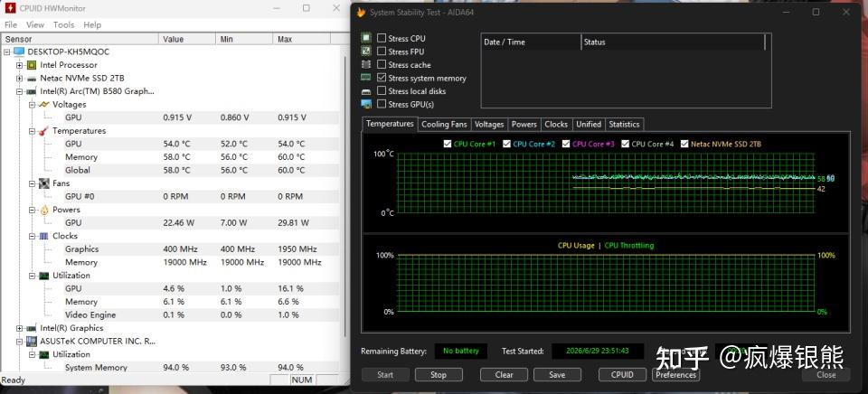The width and height of the screenshot is (868, 394).
Task: Enable the Stress cache checkbox
Action: [x=382, y=65]
